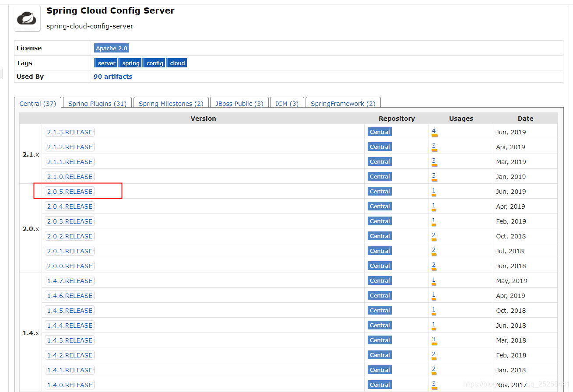
Task: Open the SpringFramework (2) tab
Action: click(343, 103)
